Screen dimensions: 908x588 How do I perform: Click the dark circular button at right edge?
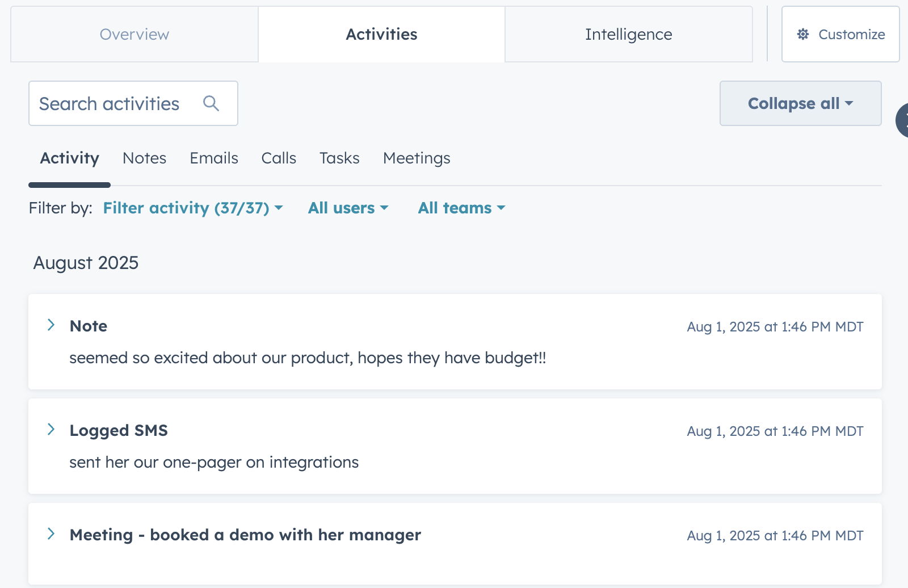pos(902,120)
